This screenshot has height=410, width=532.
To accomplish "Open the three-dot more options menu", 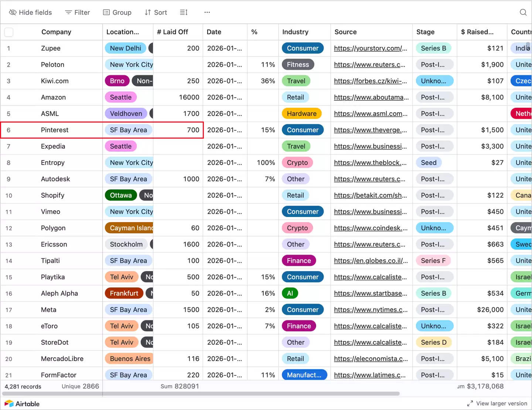I will pos(207,12).
